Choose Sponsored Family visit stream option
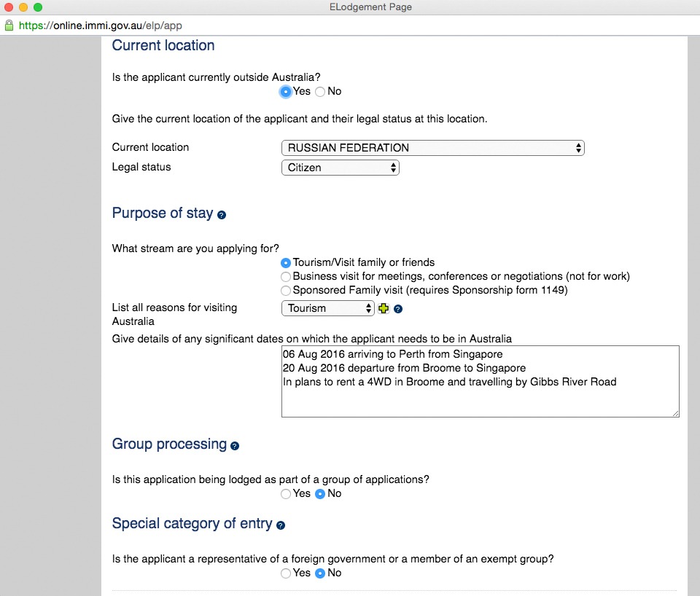Screen dimensions: 700x596 tap(286, 291)
